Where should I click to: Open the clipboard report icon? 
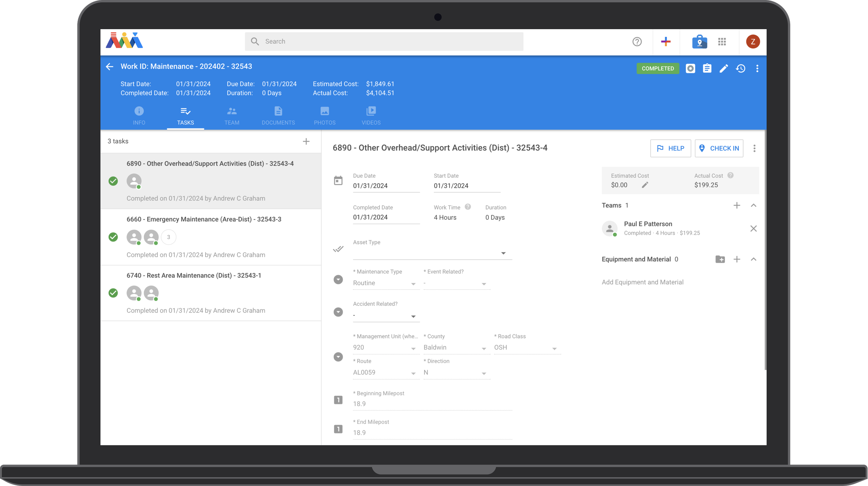point(707,68)
